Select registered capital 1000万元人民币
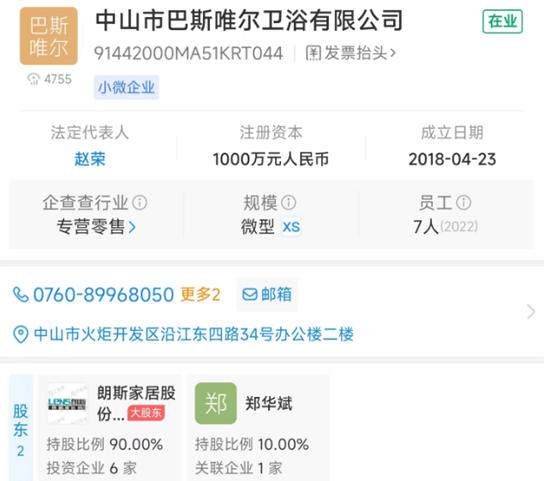The height and width of the screenshot is (481, 550). pyautogui.click(x=271, y=159)
